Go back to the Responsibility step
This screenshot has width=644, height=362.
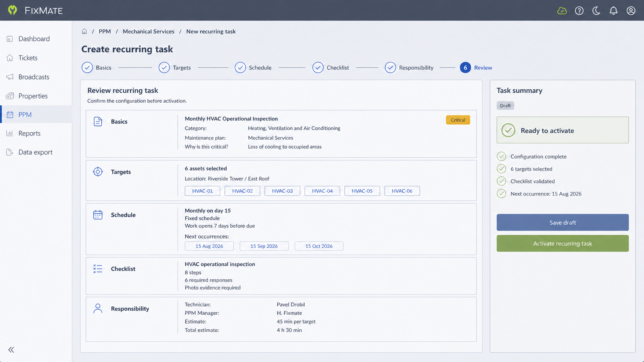click(x=409, y=68)
